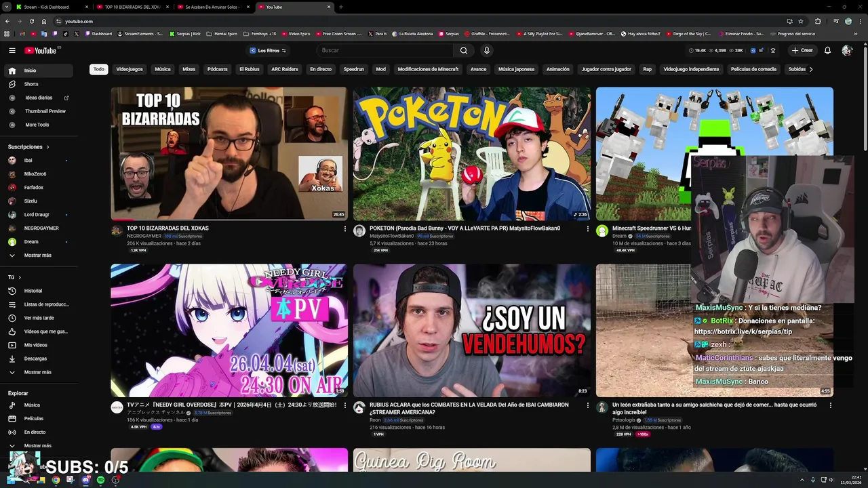Click the search magnifier button
Screen dimensions: 868x488
coord(464,50)
